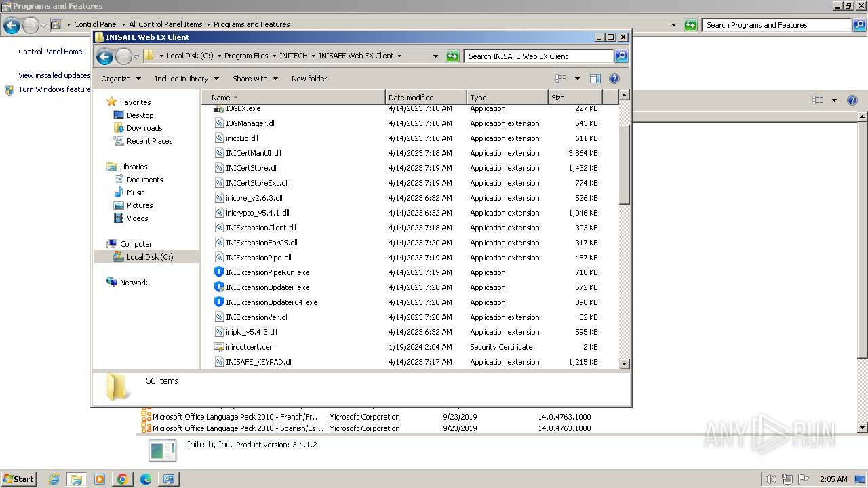Open Control Panel Home link

(x=50, y=52)
